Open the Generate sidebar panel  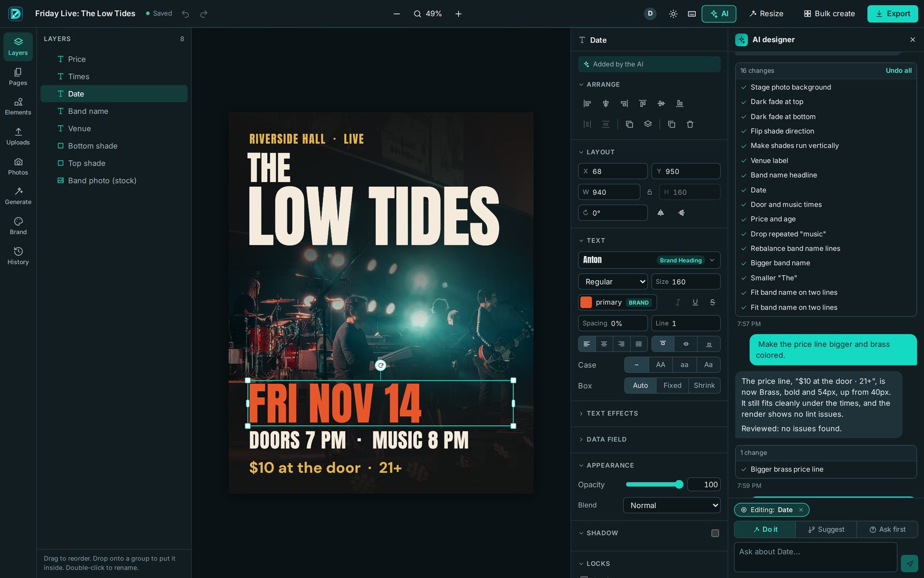coord(18,196)
